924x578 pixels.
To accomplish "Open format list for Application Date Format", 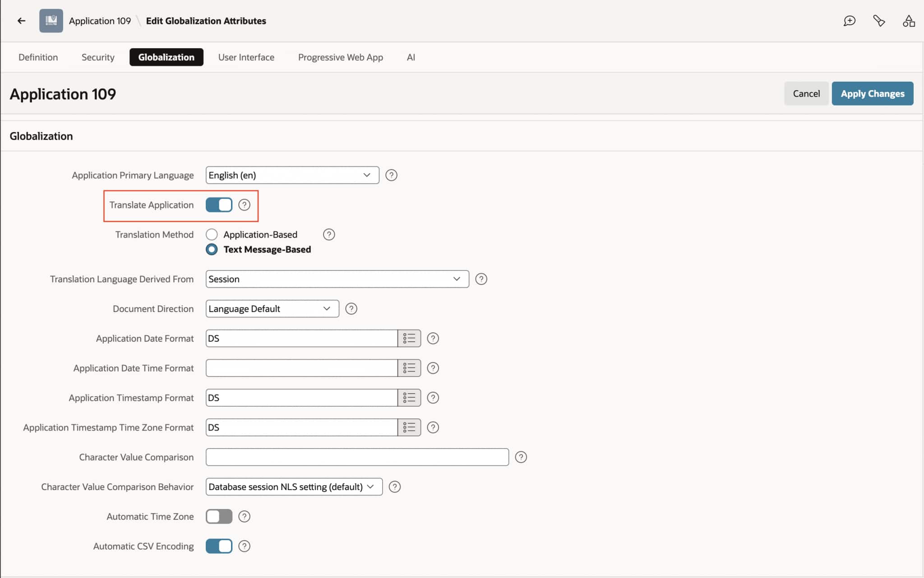I will pyautogui.click(x=409, y=338).
